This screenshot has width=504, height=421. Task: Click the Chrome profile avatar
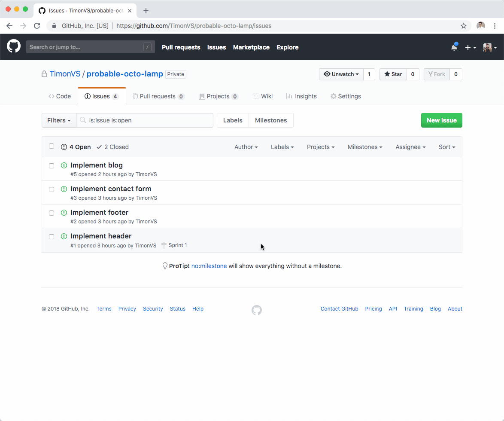click(481, 26)
